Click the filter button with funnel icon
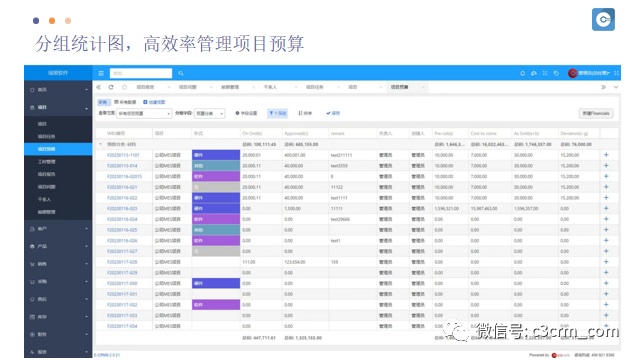The width and height of the screenshot is (640, 360). point(278,113)
